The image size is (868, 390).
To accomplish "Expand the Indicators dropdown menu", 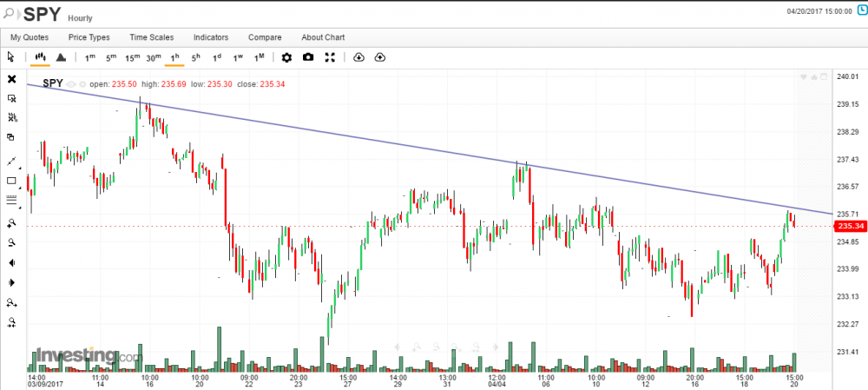I will [x=211, y=37].
